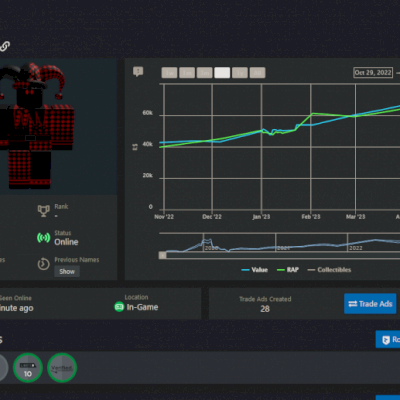
Task: Open the chart comment bubble icon
Action: (138, 71)
